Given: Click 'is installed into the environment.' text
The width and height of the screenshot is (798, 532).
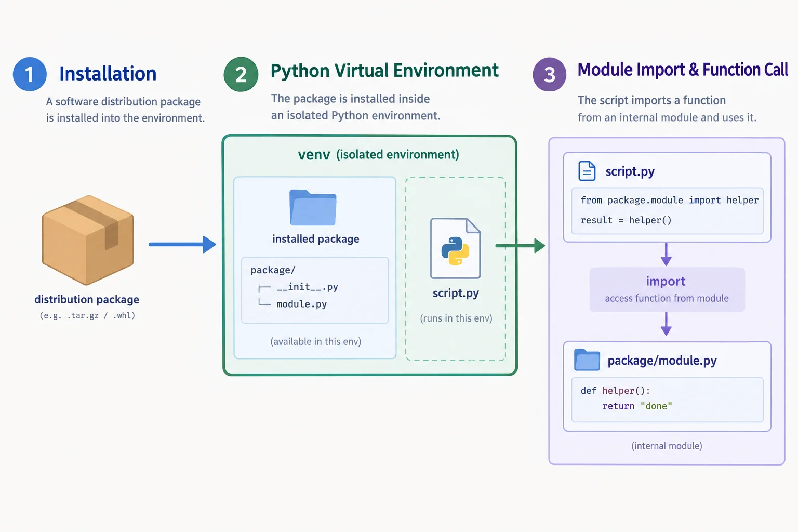Looking at the screenshot, I should (x=125, y=118).
